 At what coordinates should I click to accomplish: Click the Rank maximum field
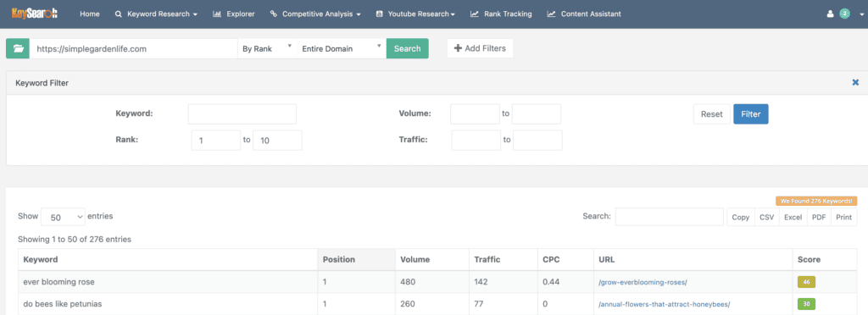(277, 141)
